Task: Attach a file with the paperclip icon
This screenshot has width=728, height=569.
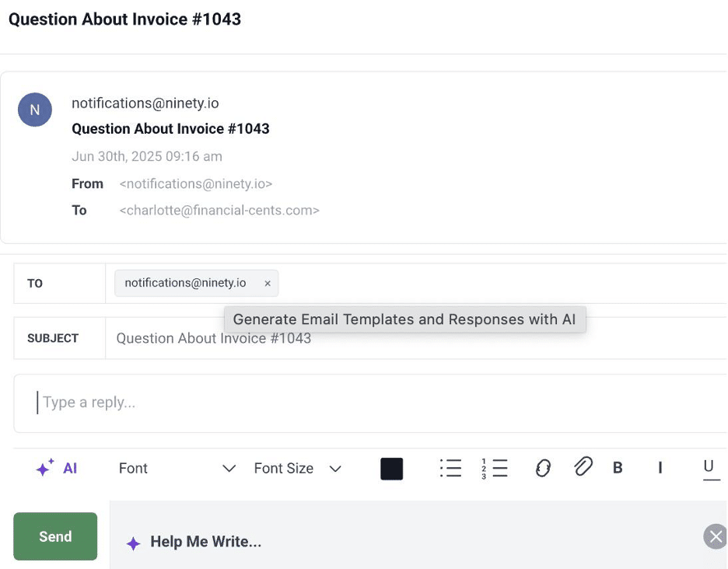Action: pyautogui.click(x=583, y=466)
